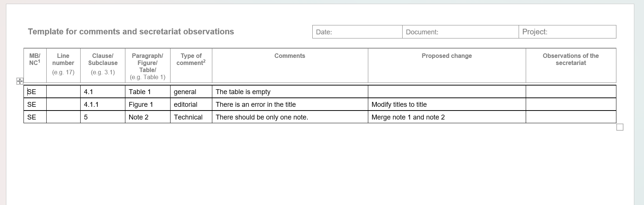Click the clause cell with 4.1.1
The image size is (644, 205).
click(x=103, y=105)
